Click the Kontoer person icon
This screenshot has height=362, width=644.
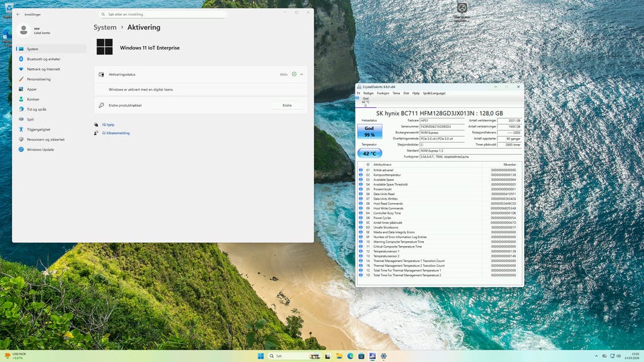(21, 99)
